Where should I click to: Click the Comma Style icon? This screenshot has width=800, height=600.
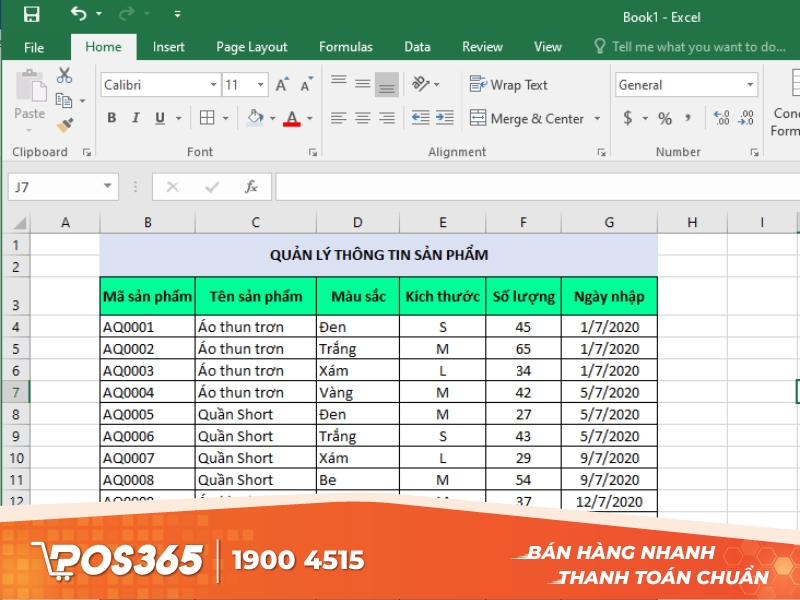coord(688,118)
